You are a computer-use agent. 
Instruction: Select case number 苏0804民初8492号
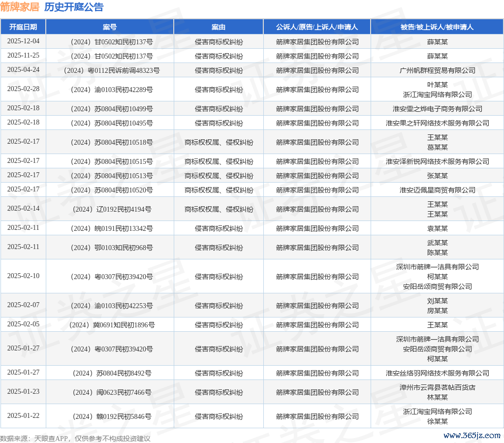(112, 373)
